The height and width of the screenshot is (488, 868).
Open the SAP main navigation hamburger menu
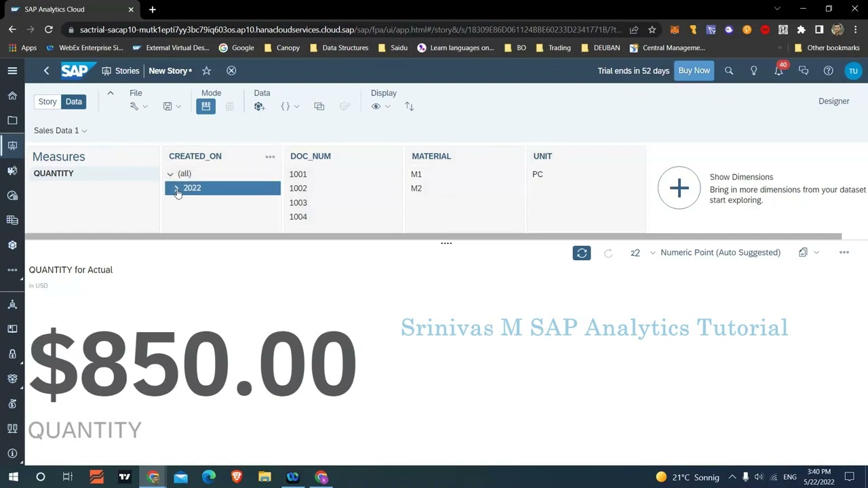(x=12, y=70)
